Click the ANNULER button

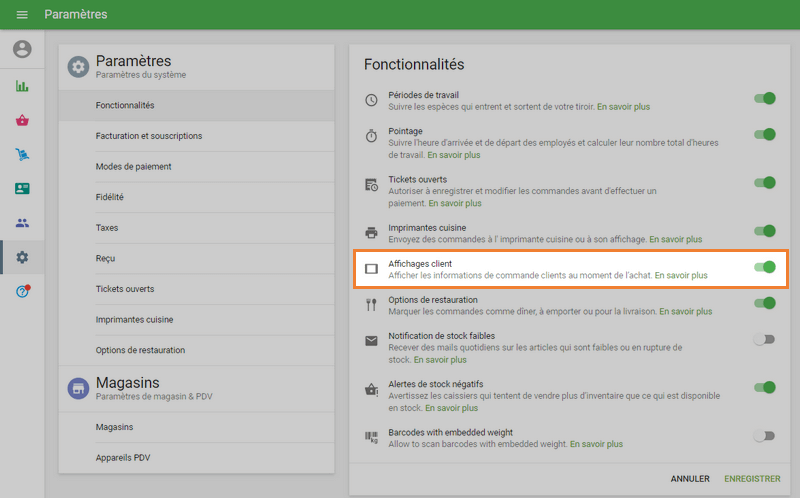pyautogui.click(x=690, y=479)
